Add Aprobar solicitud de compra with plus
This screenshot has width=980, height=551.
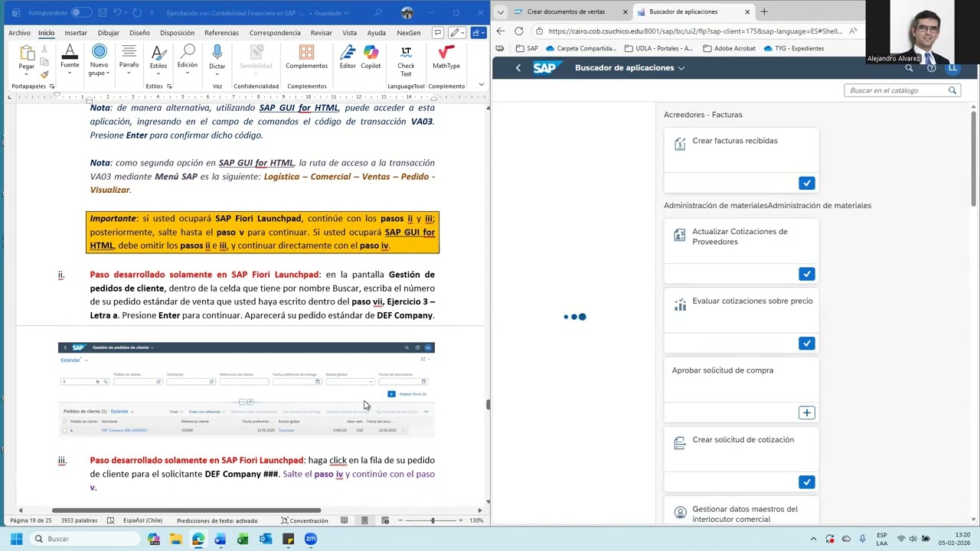click(x=806, y=412)
